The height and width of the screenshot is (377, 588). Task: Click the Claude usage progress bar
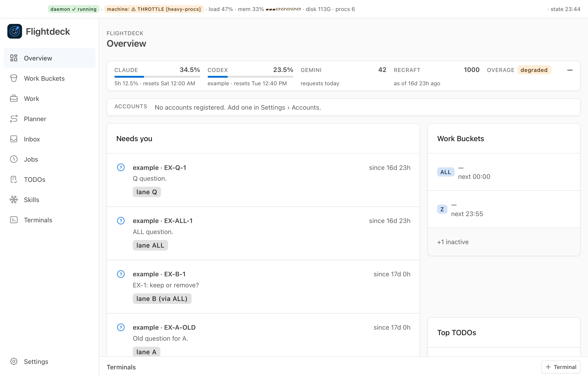coord(157,77)
